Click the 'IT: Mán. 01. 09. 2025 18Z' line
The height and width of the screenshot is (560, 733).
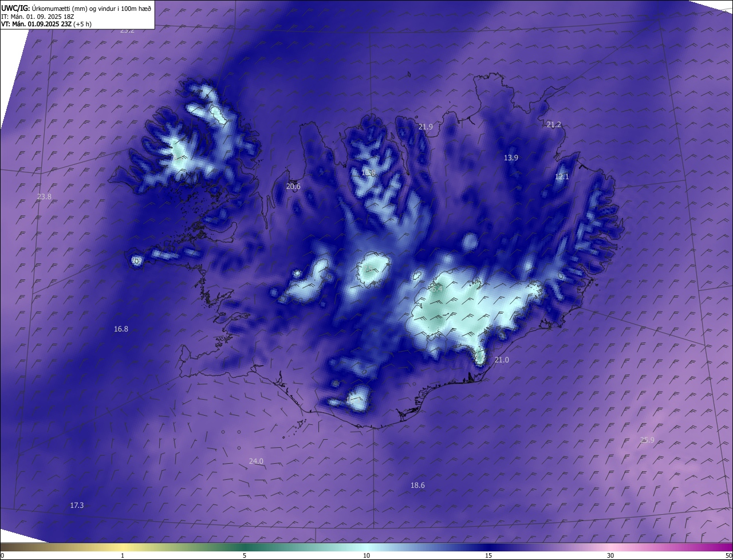point(39,17)
